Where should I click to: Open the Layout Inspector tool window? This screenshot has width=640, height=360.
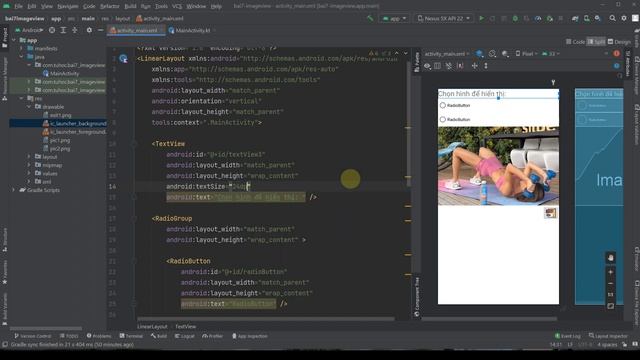[x=608, y=336]
